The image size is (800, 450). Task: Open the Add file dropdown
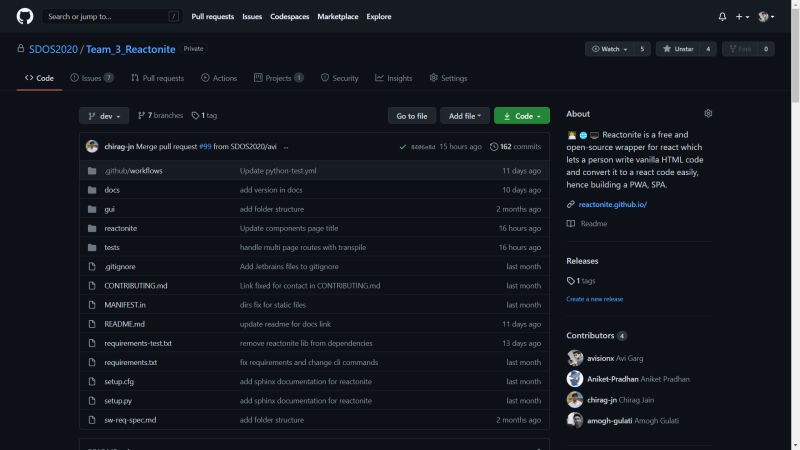[465, 116]
